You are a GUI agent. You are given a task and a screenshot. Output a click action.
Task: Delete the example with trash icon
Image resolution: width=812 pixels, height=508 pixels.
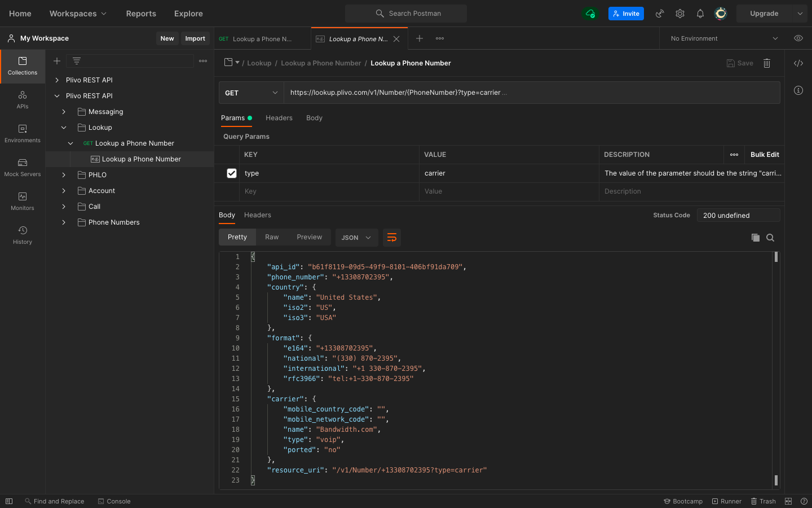tap(767, 63)
